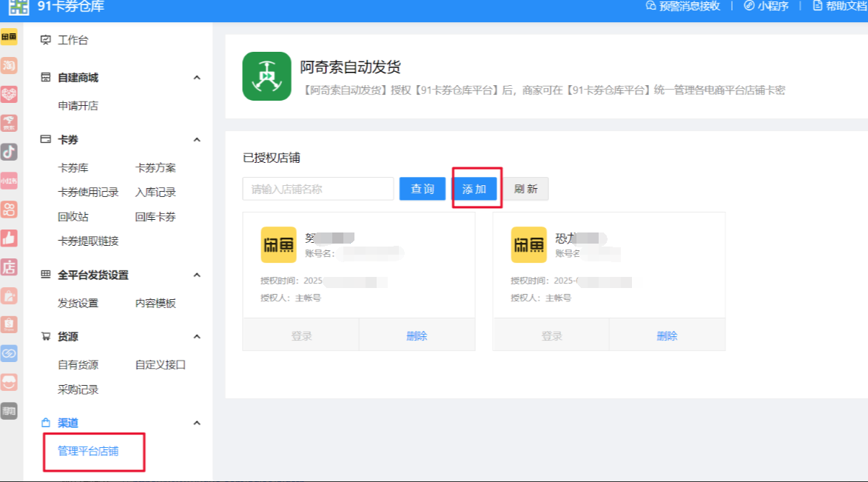Click the 添加 button to add shop
This screenshot has width=868, height=482.
coord(474,189)
